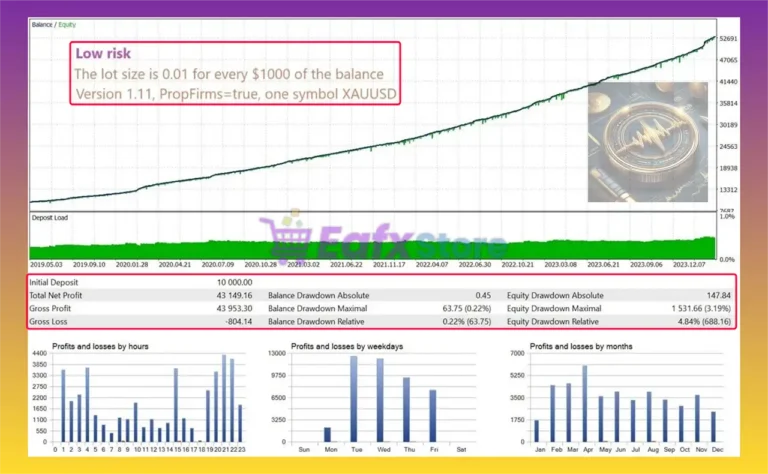768x474 pixels.
Task: Click the Balance Drawdown Maximal label
Action: click(317, 308)
